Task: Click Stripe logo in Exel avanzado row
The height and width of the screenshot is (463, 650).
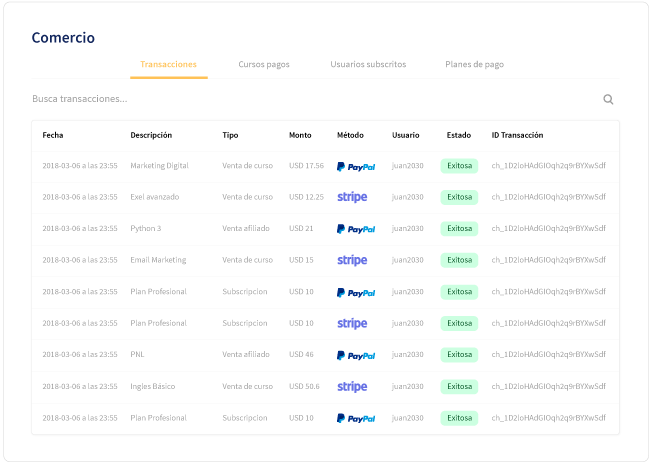Action: pyautogui.click(x=352, y=197)
